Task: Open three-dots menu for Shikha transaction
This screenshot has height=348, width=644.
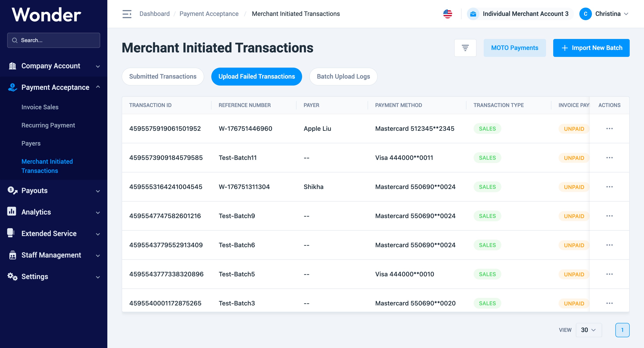Action: 609,187
